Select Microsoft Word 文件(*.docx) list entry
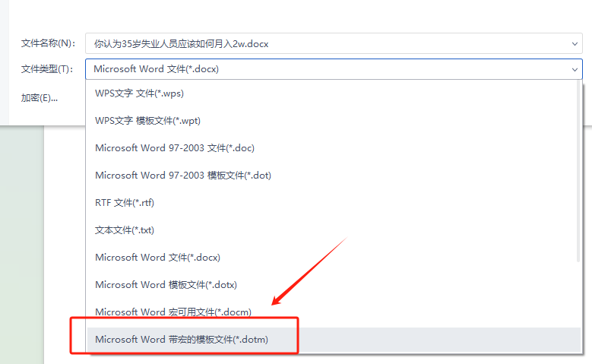The image size is (592, 364). click(x=332, y=258)
